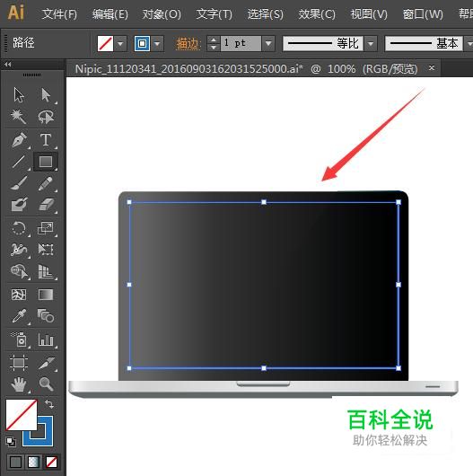Select the Gradient tool

pos(46,295)
